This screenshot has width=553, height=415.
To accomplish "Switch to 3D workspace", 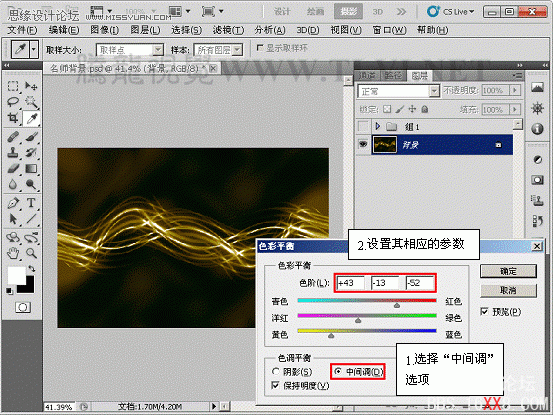I will coord(378,12).
